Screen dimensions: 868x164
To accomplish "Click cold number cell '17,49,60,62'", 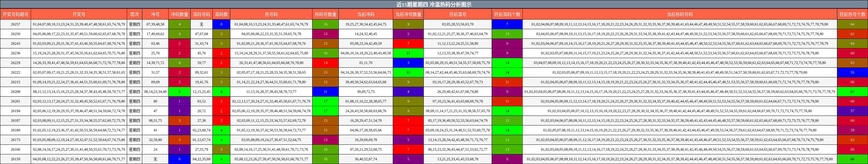I will [155, 34].
